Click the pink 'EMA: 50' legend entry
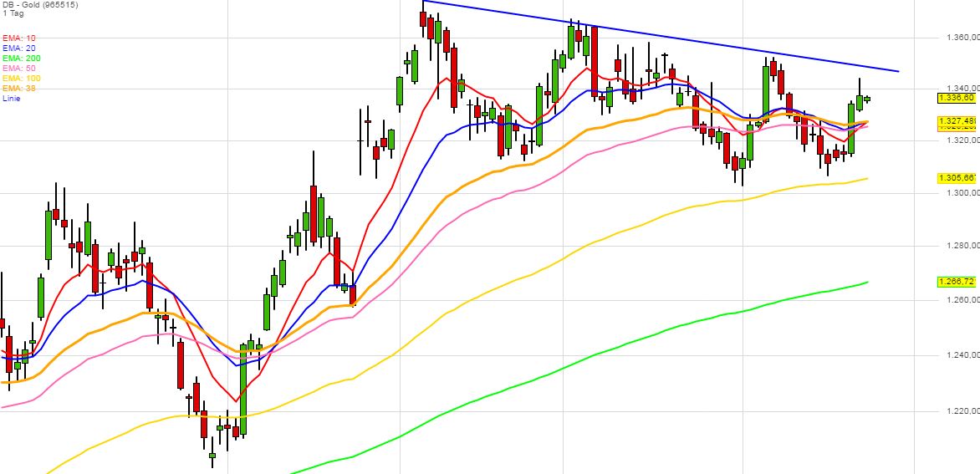 (18, 68)
